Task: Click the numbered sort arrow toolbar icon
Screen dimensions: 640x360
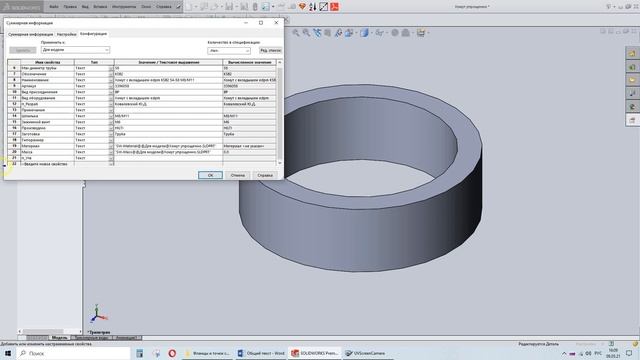Action: (x=313, y=7)
